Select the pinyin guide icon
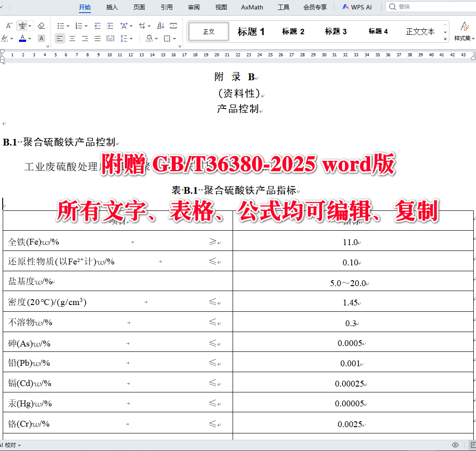476x451 pixels. [23, 25]
